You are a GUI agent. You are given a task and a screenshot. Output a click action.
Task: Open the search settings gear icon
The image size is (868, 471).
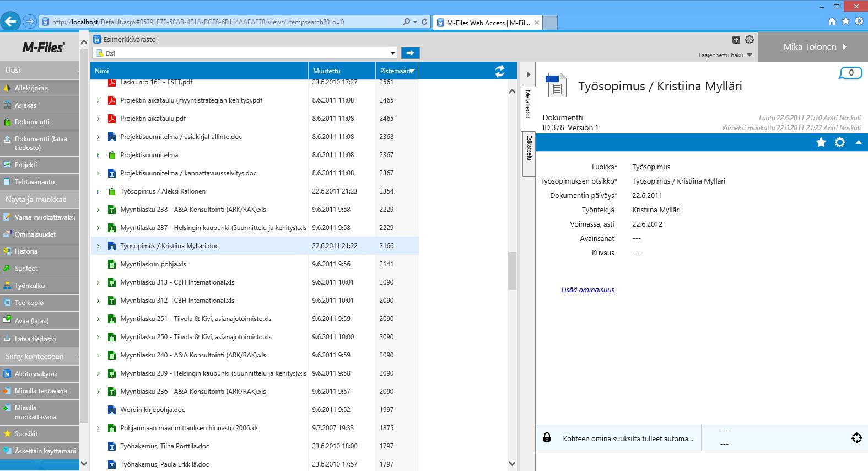tap(750, 40)
